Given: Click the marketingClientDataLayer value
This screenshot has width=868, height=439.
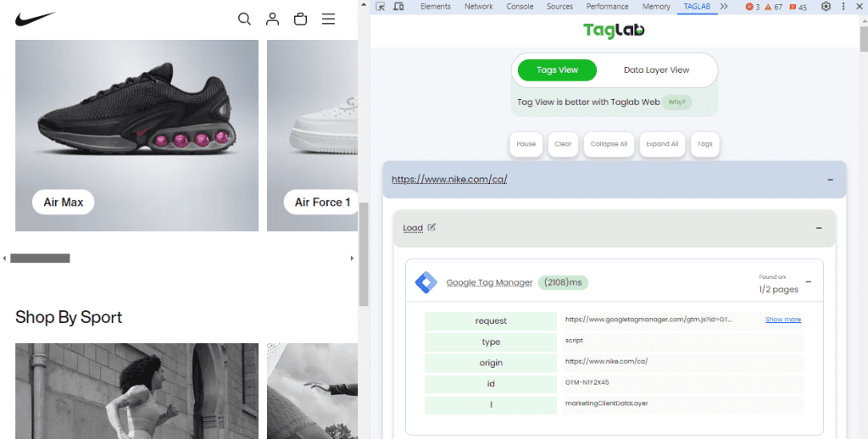Looking at the screenshot, I should click(606, 403).
